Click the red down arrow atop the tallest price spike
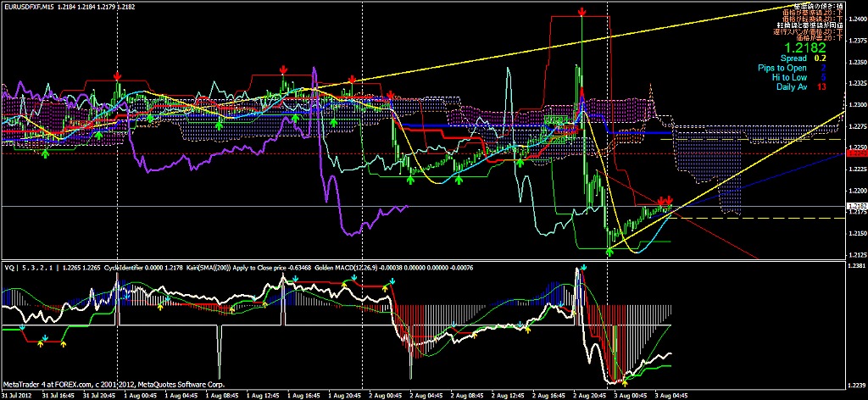The width and height of the screenshot is (868, 400). [x=581, y=12]
